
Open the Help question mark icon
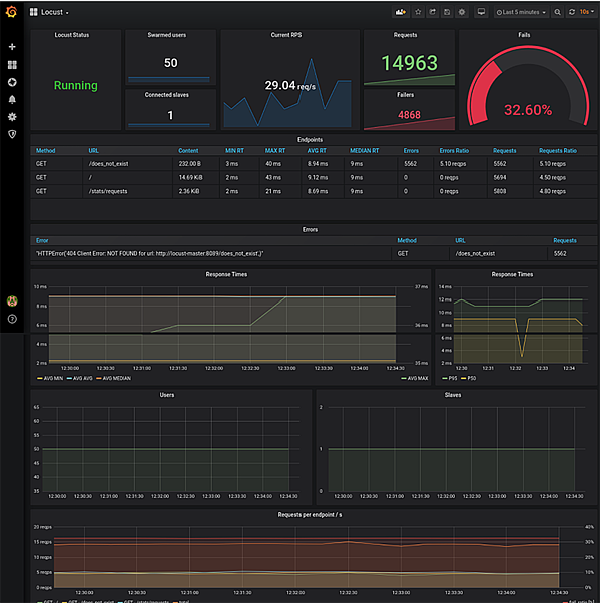tap(12, 319)
